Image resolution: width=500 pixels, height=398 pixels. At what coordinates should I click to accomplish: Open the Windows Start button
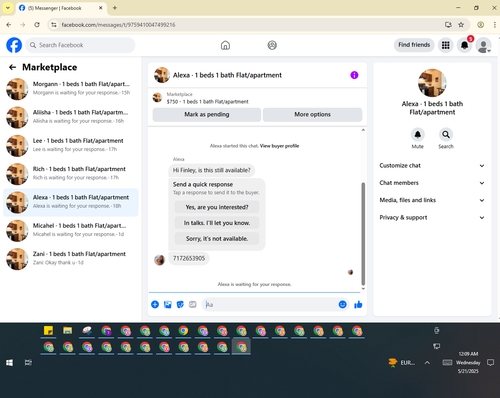pyautogui.click(x=9, y=363)
